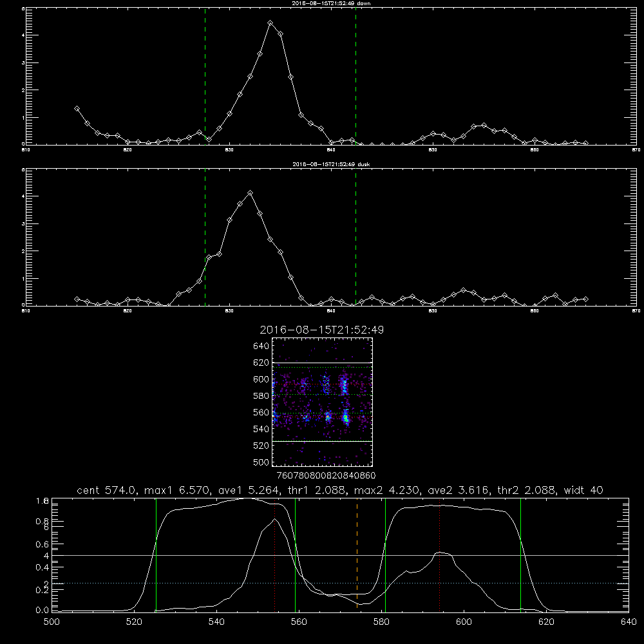The height and width of the screenshot is (644, 644).
Task: Click the 560 y-axis label beside spectral image
Action: 261,412
